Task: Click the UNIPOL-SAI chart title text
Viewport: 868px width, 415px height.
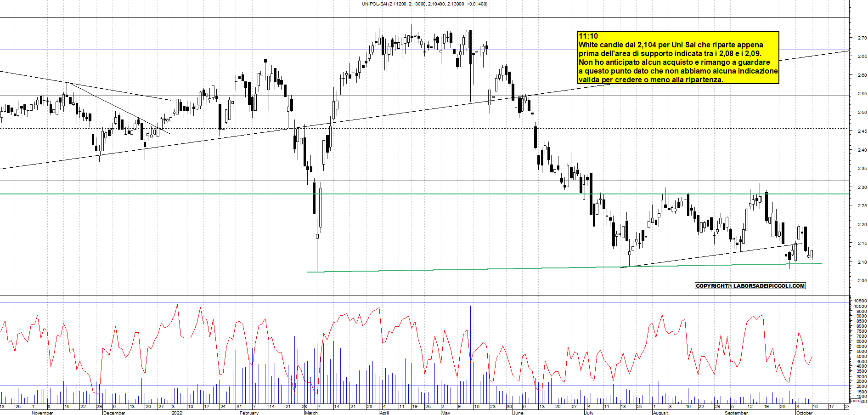Action: (x=424, y=4)
